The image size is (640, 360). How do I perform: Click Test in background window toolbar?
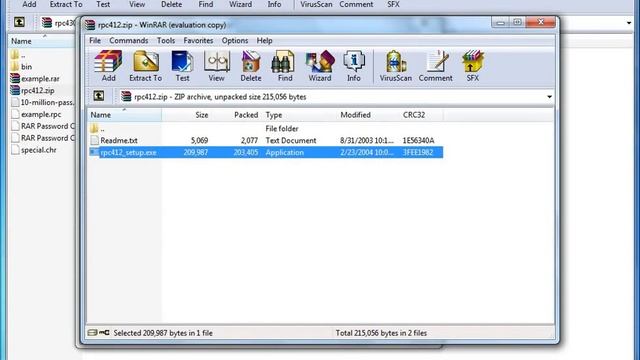103,4
